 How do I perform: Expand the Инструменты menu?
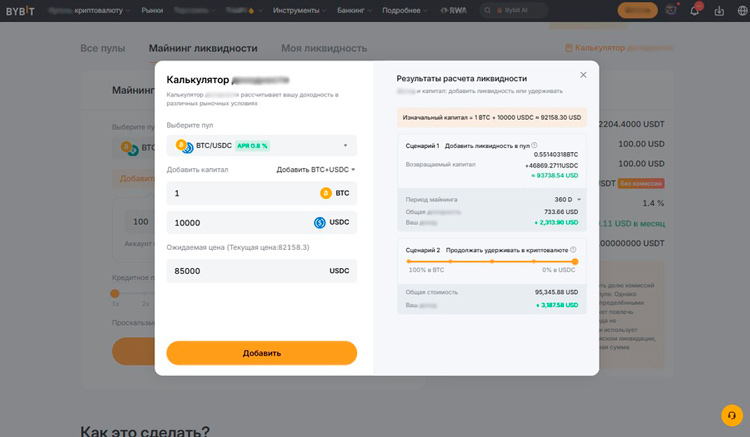(x=299, y=10)
